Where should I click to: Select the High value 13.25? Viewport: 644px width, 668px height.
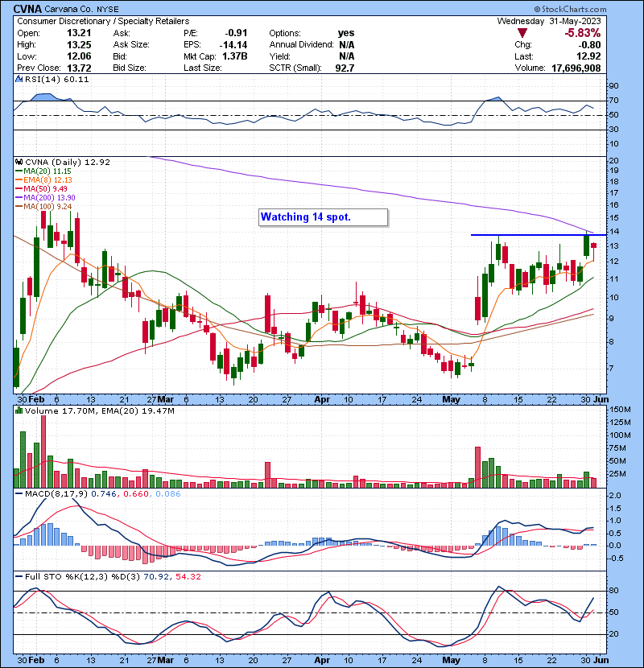(79, 44)
